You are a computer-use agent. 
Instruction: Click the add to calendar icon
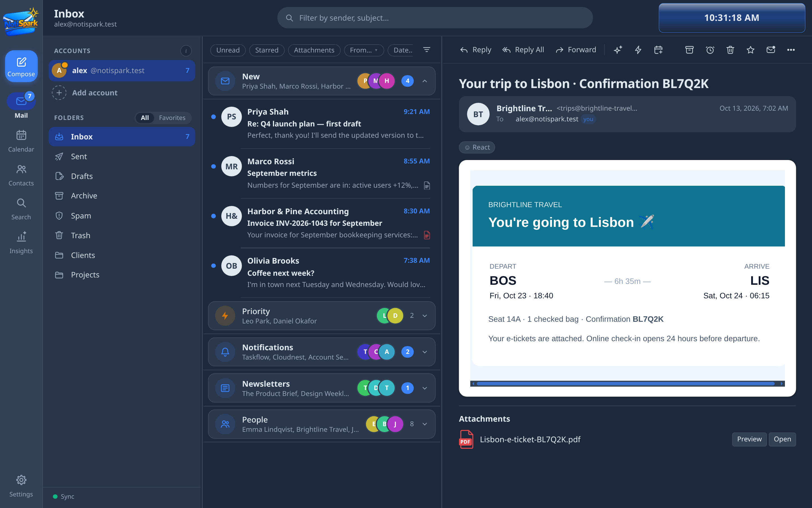click(658, 50)
